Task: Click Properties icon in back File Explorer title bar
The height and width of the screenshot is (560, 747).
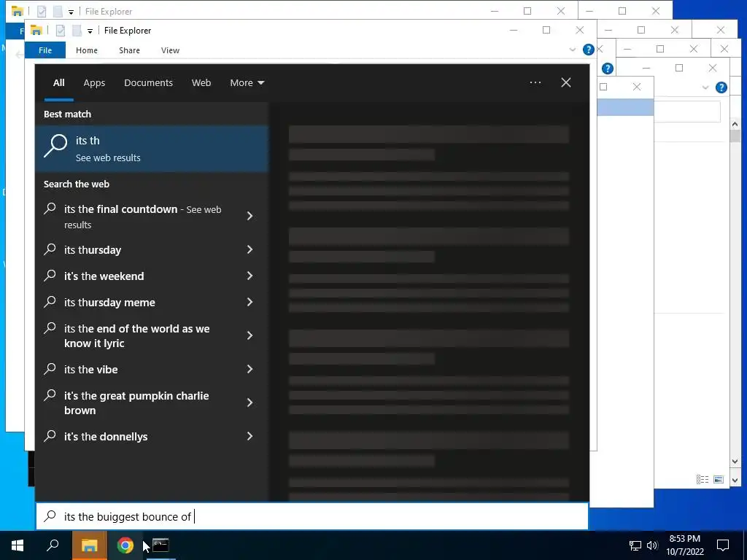Action: (42, 11)
